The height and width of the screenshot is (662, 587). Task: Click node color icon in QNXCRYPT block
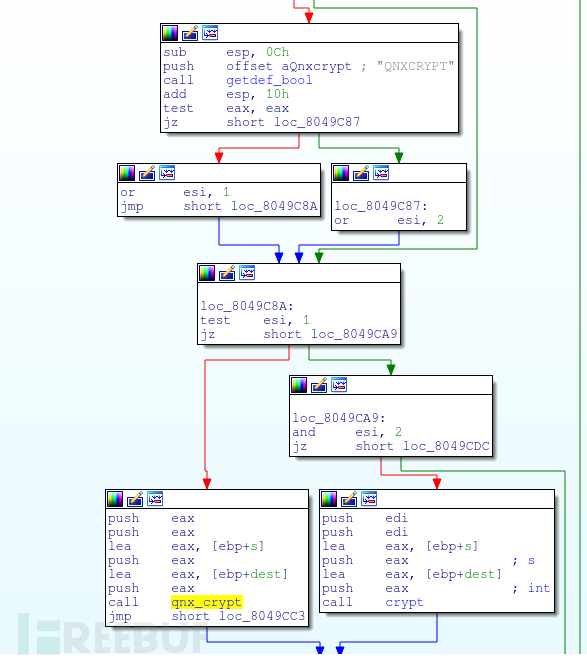click(x=170, y=33)
